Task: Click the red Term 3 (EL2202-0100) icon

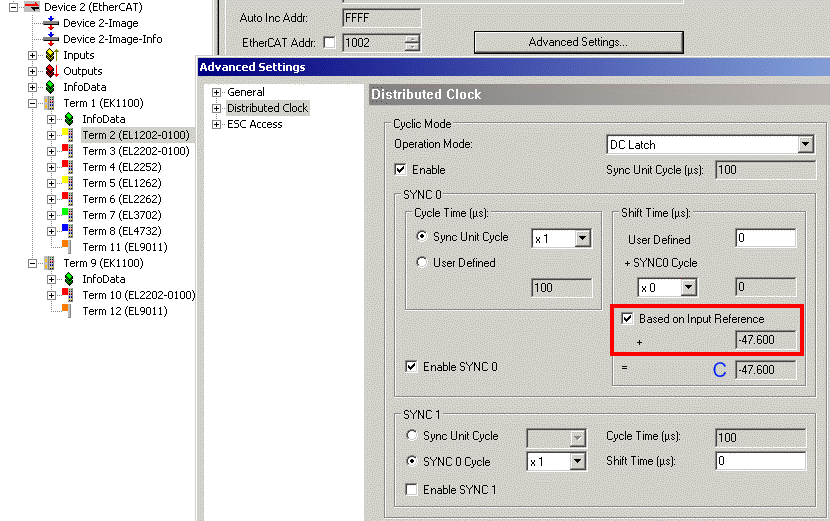Action: point(68,150)
